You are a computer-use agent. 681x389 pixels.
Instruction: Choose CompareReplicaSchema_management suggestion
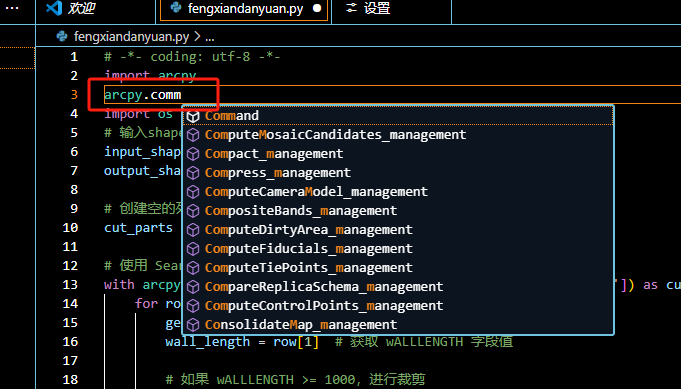(x=398, y=287)
